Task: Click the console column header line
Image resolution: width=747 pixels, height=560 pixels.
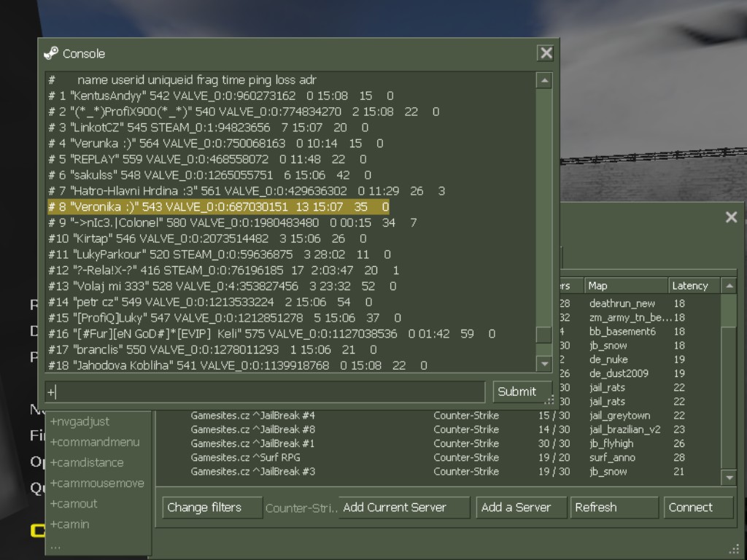Action: pyautogui.click(x=182, y=80)
